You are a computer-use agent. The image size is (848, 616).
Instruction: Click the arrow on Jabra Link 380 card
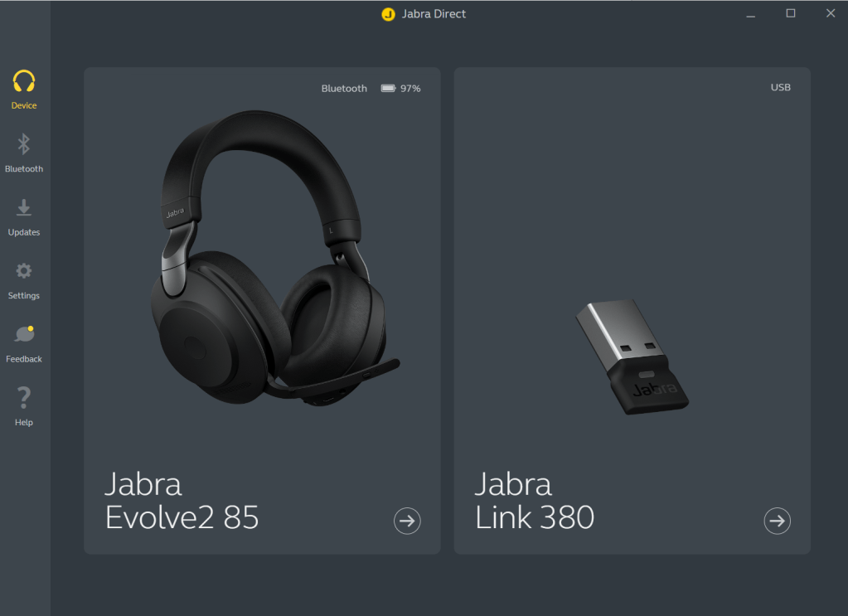coord(778,521)
